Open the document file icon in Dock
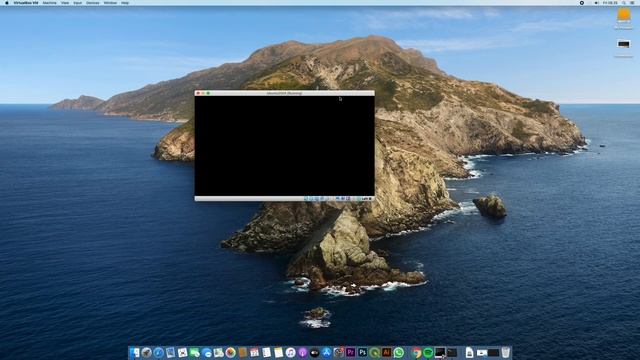640x360 pixels. click(469, 352)
